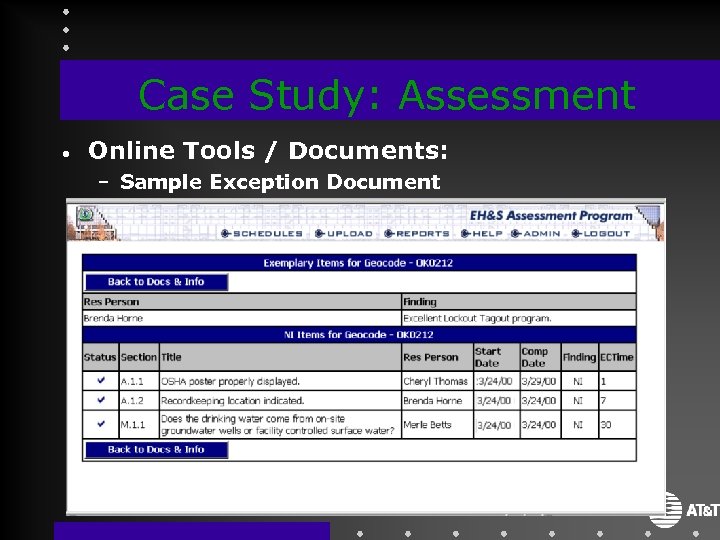The width and height of the screenshot is (720, 540).
Task: Click 'Sample Exception Document' slide sub-bullet
Action: (x=280, y=182)
